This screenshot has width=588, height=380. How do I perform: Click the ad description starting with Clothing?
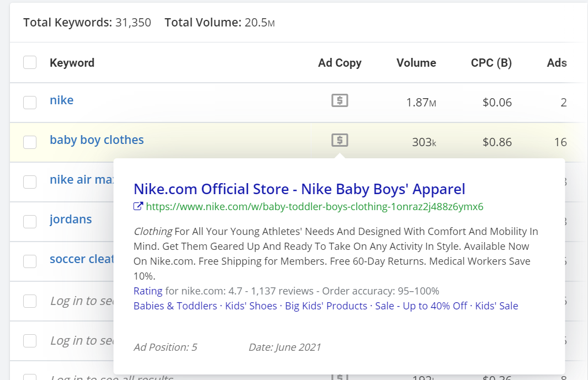[x=336, y=254]
